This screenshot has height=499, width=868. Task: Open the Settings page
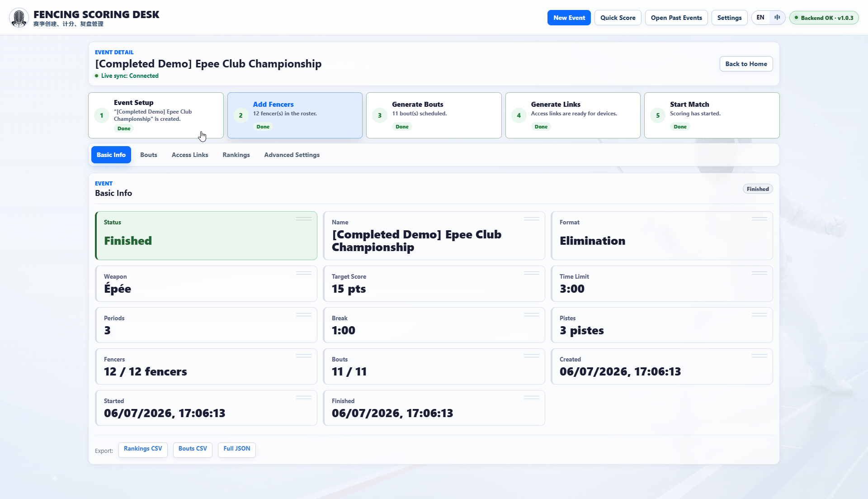[729, 18]
